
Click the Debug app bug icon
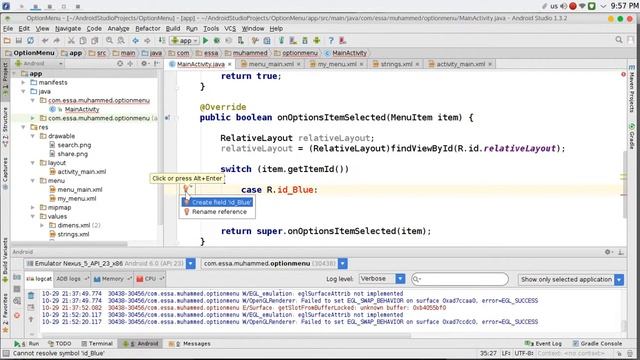217,40
